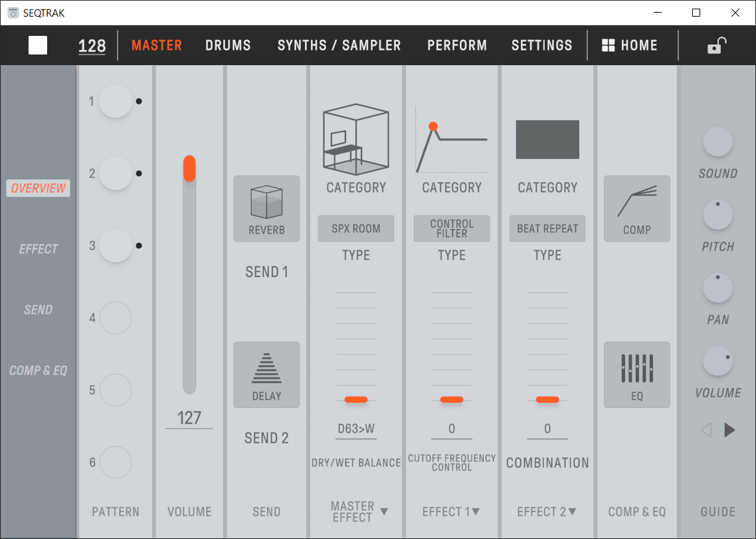This screenshot has height=539, width=756.
Task: Open the BEAT REPEAT type selector
Action: point(547,229)
